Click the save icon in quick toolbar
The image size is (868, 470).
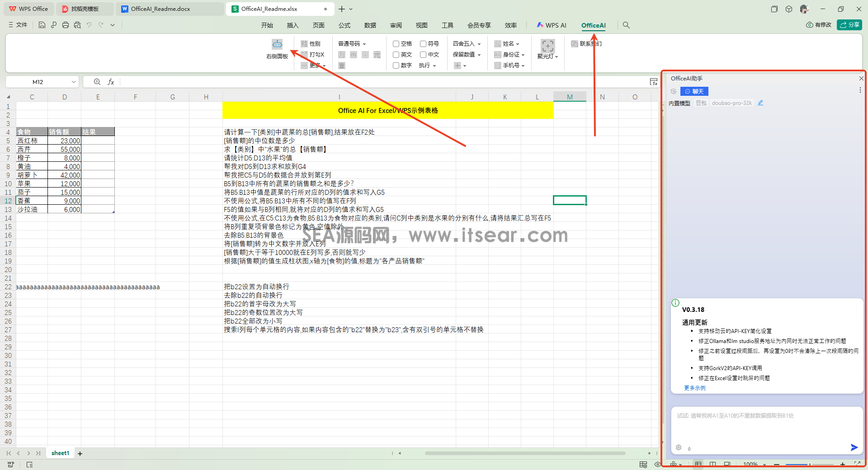coord(42,25)
